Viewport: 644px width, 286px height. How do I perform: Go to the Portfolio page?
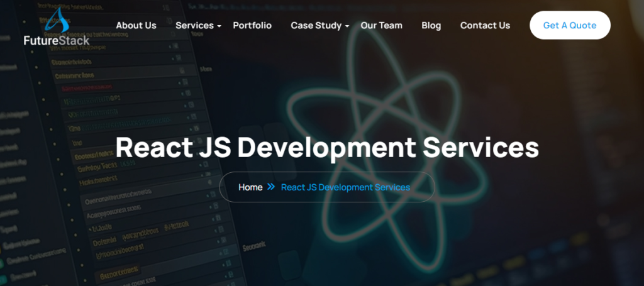(x=252, y=25)
